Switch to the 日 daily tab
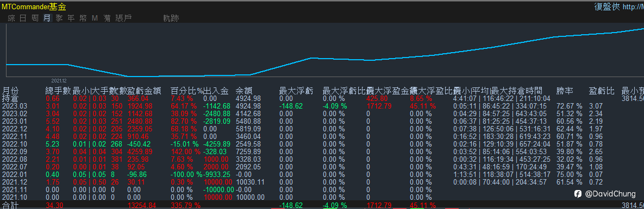The width and height of the screenshot is (644, 209). tap(23, 18)
